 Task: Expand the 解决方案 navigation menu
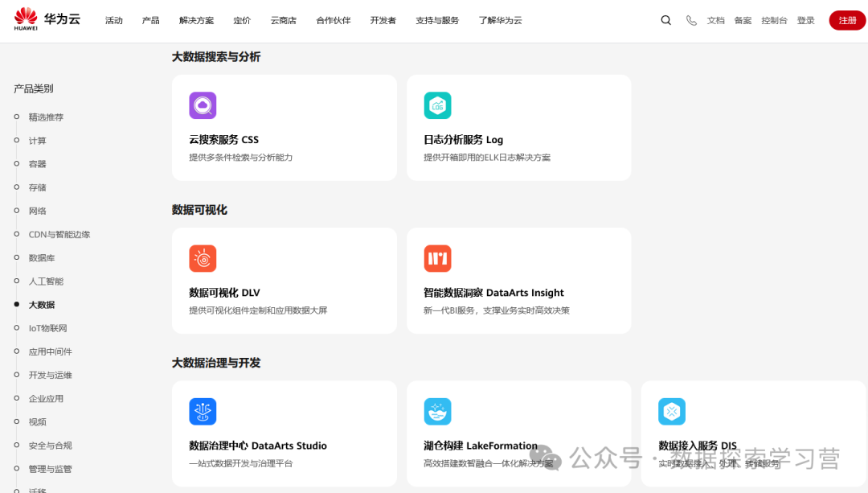point(196,21)
